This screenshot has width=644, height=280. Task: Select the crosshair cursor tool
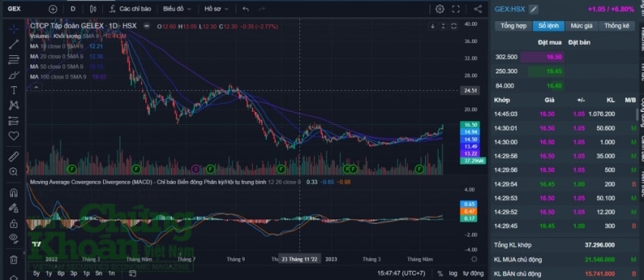coord(14,29)
